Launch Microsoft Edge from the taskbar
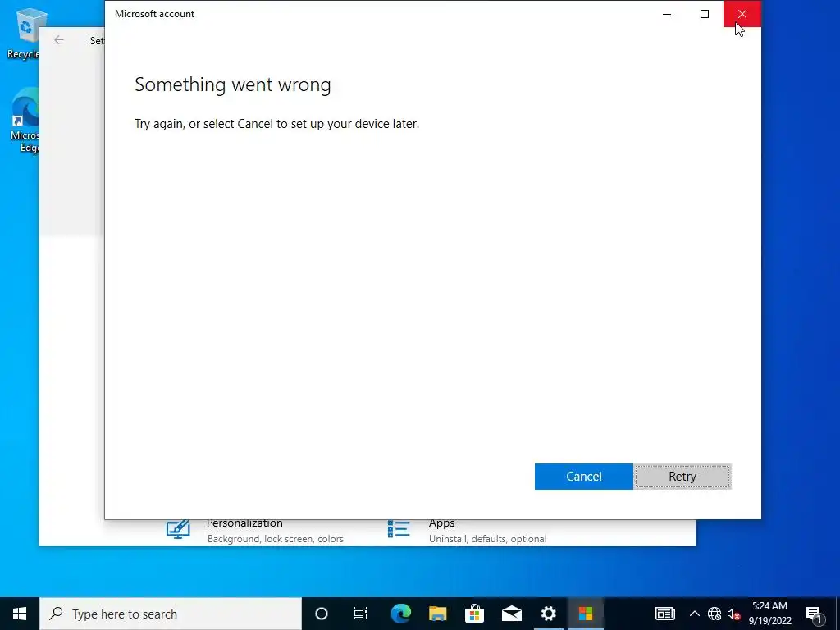Image resolution: width=840 pixels, height=630 pixels. pyautogui.click(x=400, y=614)
